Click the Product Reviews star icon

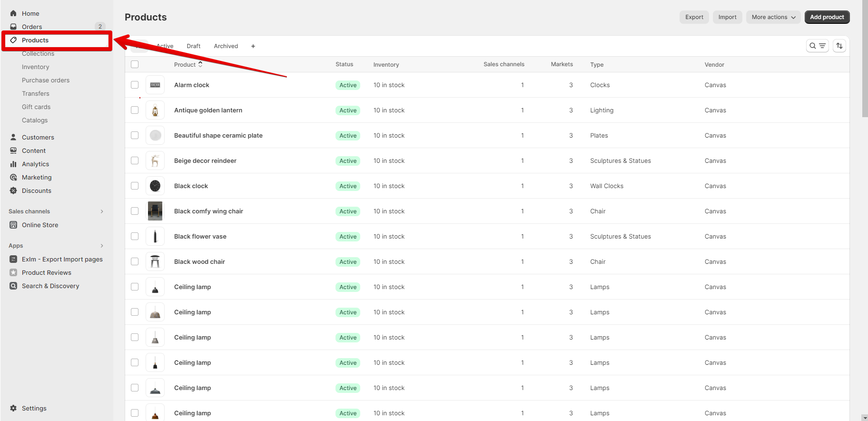click(x=13, y=272)
